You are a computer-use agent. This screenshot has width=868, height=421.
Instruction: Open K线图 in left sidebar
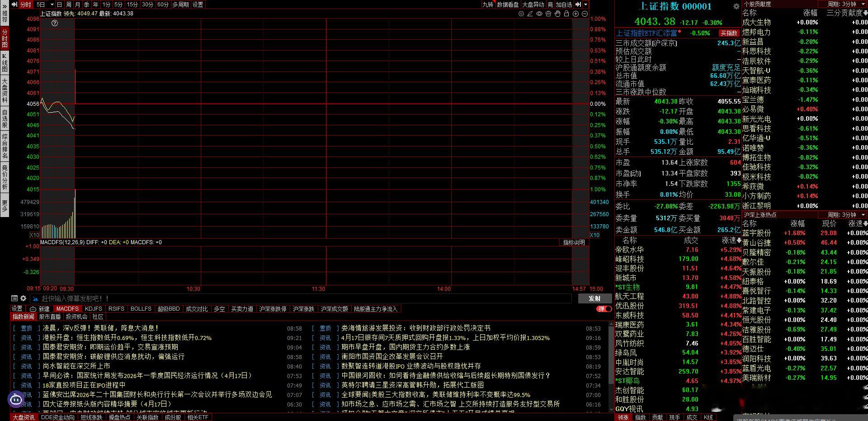5,63
